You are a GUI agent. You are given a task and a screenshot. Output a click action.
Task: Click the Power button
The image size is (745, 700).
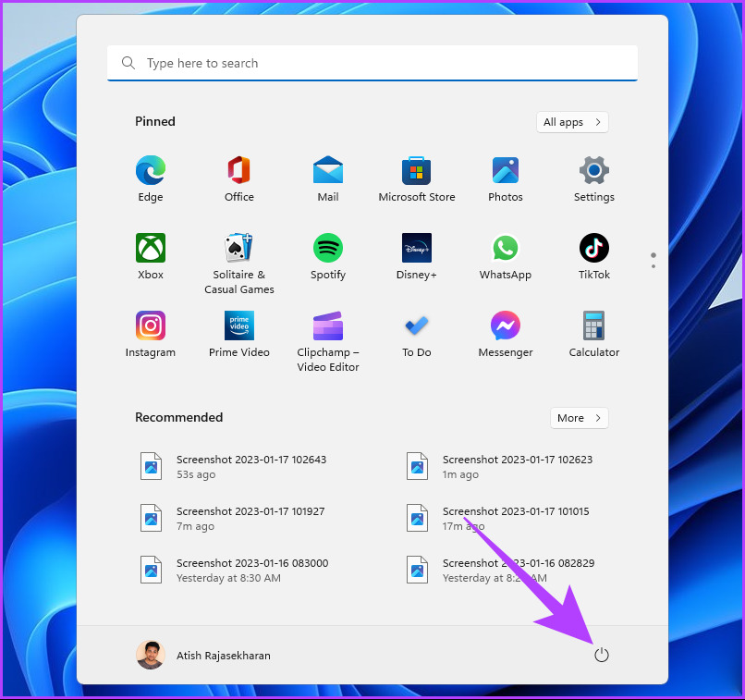[602, 655]
